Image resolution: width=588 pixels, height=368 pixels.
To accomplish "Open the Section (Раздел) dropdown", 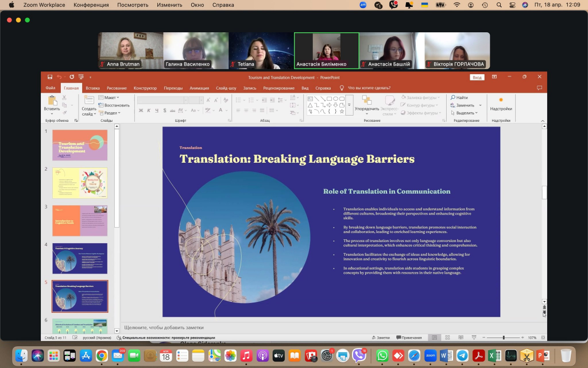I will click(111, 113).
